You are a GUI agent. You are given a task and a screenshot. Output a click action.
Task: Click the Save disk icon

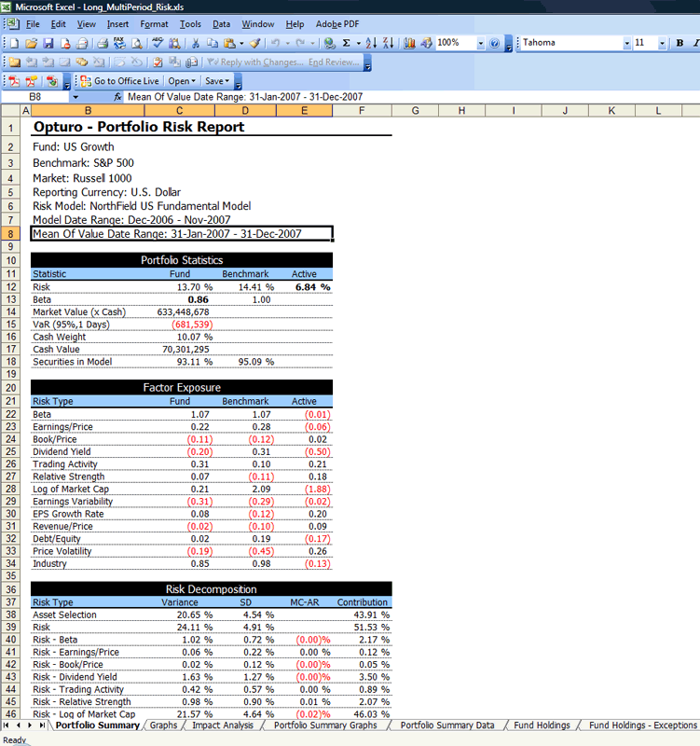click(x=48, y=44)
